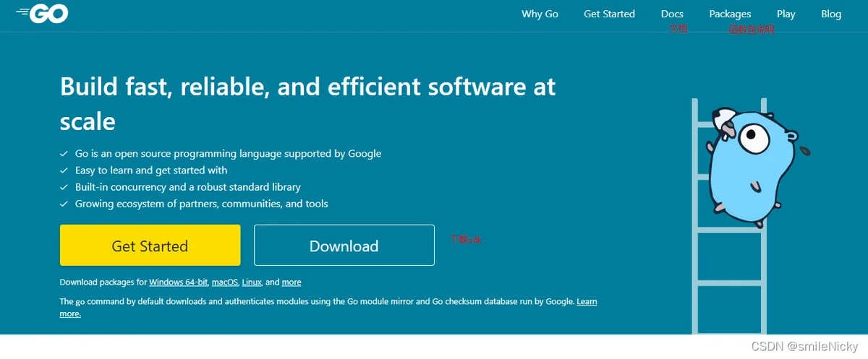Open the Get Started nav link

(609, 14)
